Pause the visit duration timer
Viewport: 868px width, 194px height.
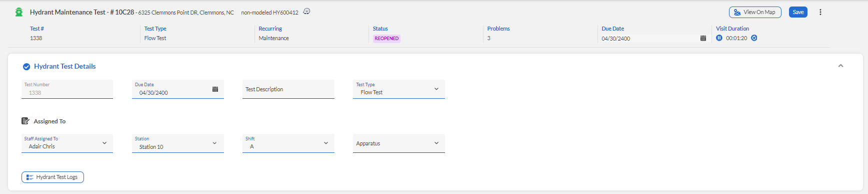click(x=719, y=38)
